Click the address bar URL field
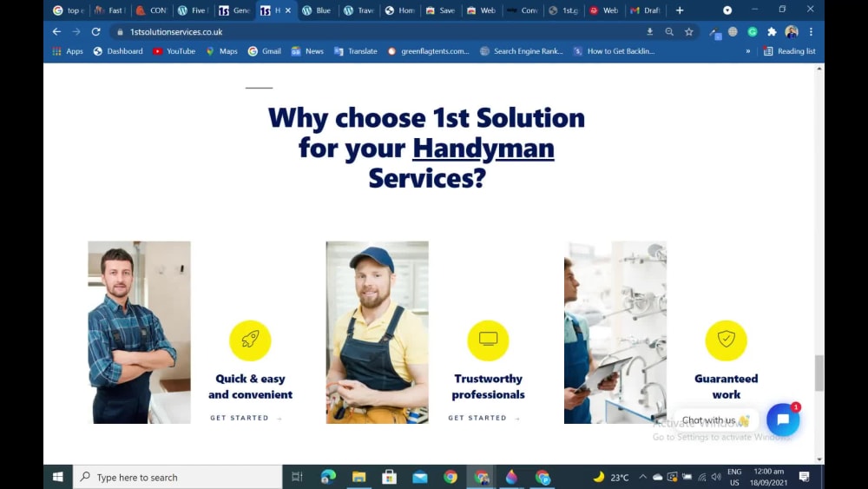Image resolution: width=868 pixels, height=489 pixels. 377,32
